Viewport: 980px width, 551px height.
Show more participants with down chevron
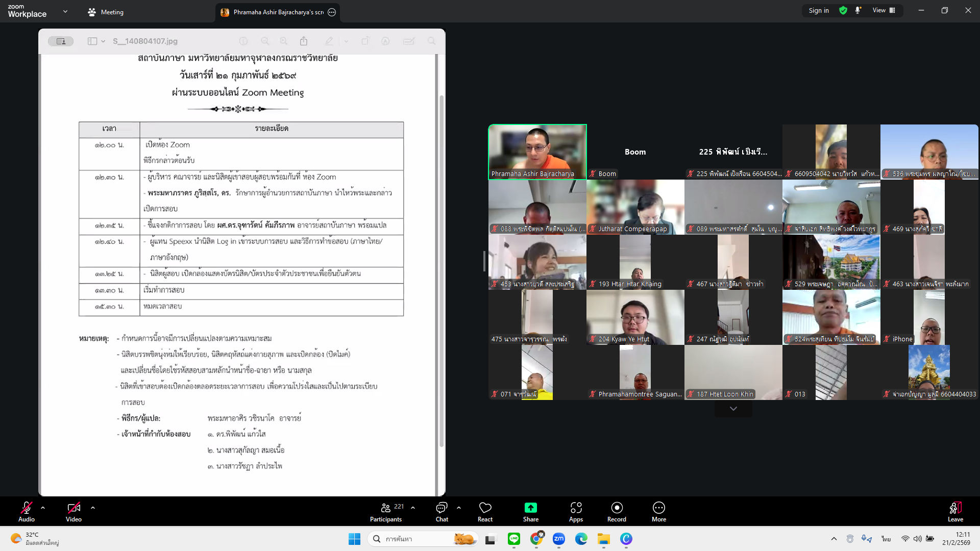pyautogui.click(x=733, y=409)
